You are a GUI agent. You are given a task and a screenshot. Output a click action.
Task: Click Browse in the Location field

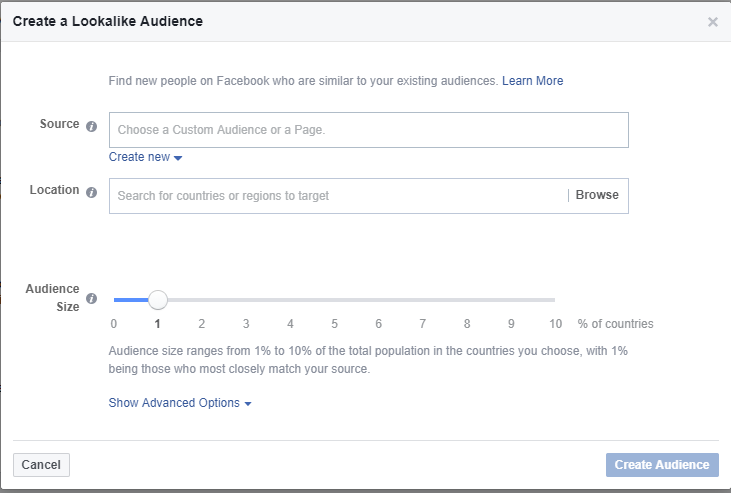coord(597,195)
